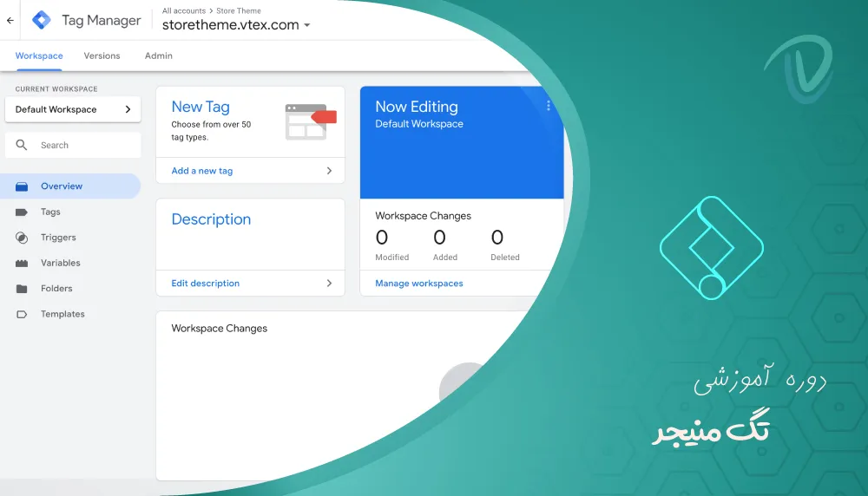
Task: Click the Folders folder icon
Action: click(x=22, y=289)
